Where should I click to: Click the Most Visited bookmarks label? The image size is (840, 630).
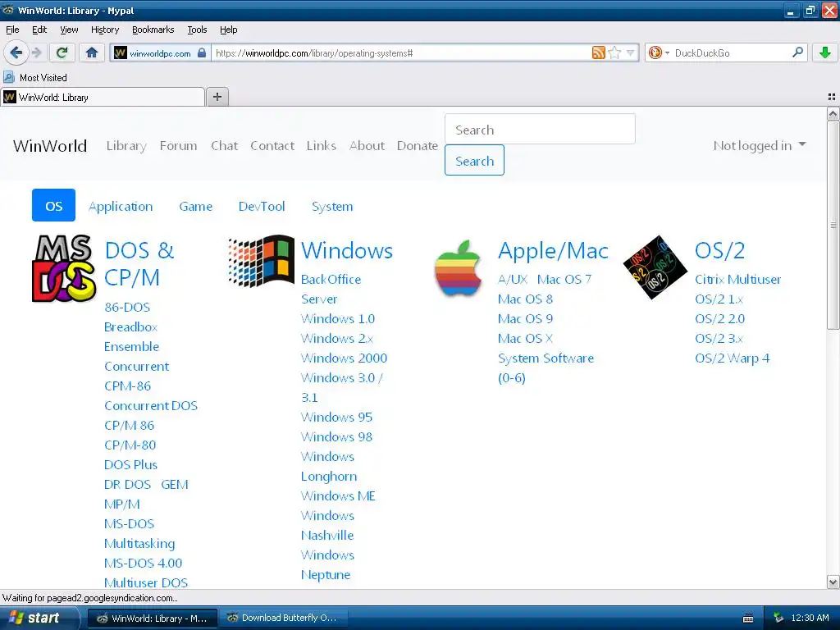pyautogui.click(x=43, y=78)
